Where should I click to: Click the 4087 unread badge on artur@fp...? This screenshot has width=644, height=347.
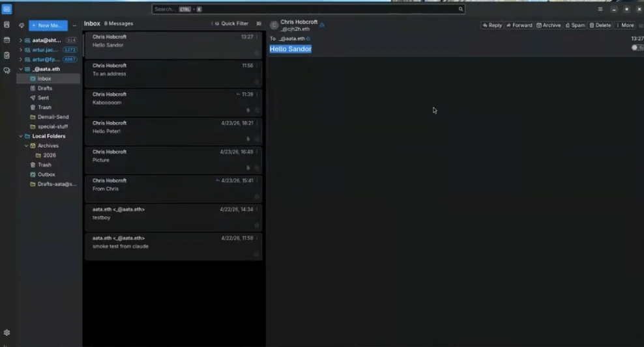[x=70, y=59]
